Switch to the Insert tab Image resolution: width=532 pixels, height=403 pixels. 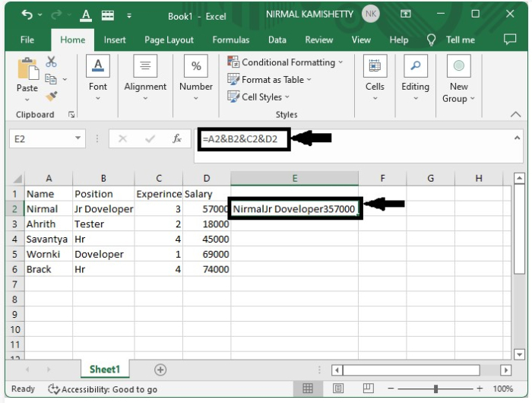[115, 40]
